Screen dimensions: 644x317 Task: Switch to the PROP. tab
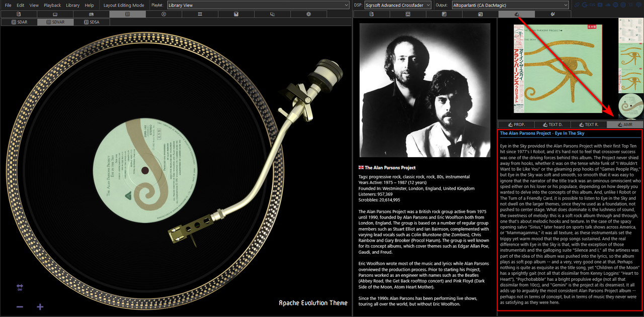pyautogui.click(x=516, y=125)
